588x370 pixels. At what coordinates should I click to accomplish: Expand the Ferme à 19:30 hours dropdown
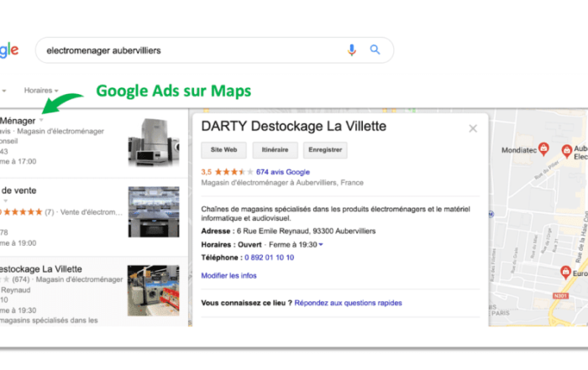[321, 244]
